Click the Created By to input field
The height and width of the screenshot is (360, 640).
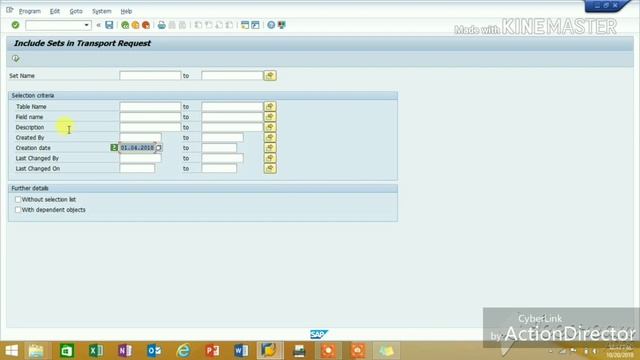tap(222, 138)
